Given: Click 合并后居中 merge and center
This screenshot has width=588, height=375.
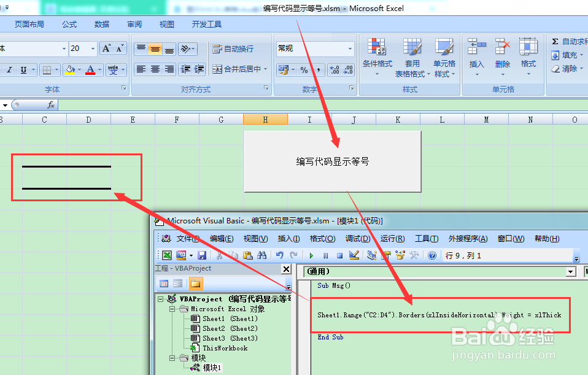Looking at the screenshot, I should click(x=237, y=69).
